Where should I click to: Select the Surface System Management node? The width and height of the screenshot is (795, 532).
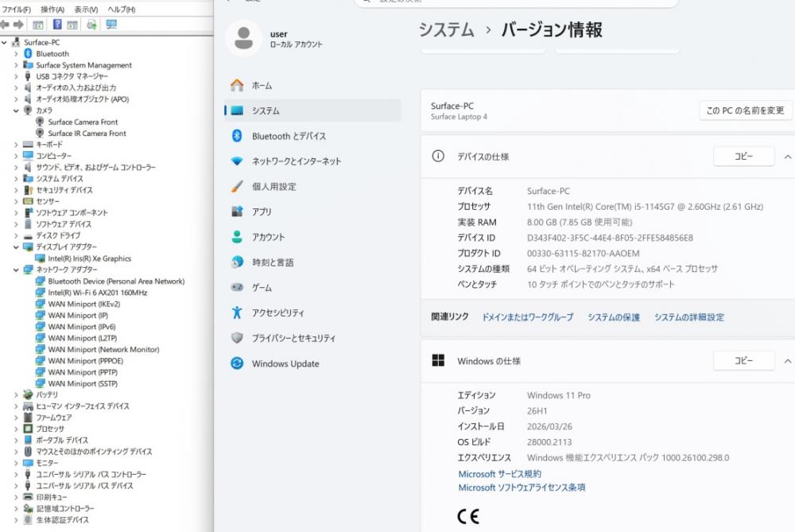(x=83, y=65)
